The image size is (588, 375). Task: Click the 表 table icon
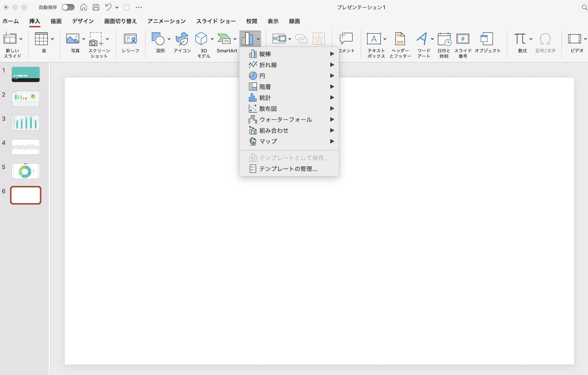pyautogui.click(x=42, y=39)
